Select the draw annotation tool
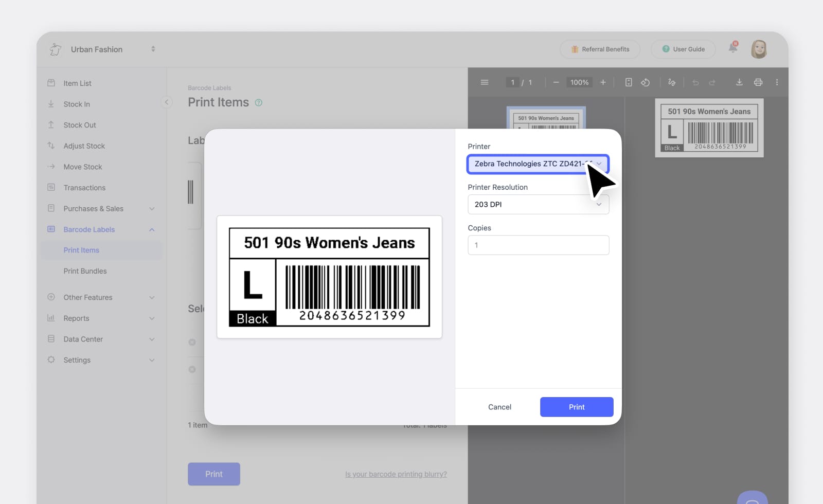The image size is (823, 504). 671,82
